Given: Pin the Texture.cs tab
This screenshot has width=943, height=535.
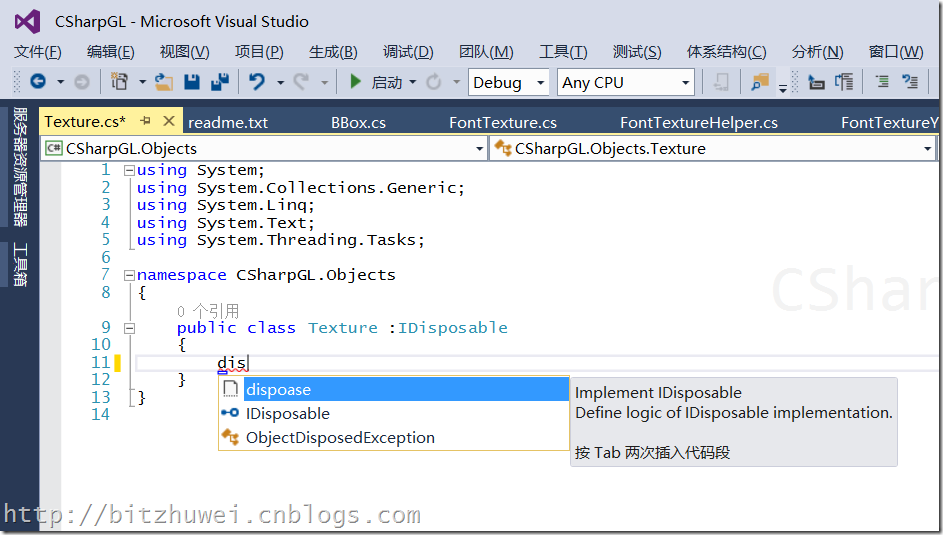Looking at the screenshot, I should [x=146, y=121].
